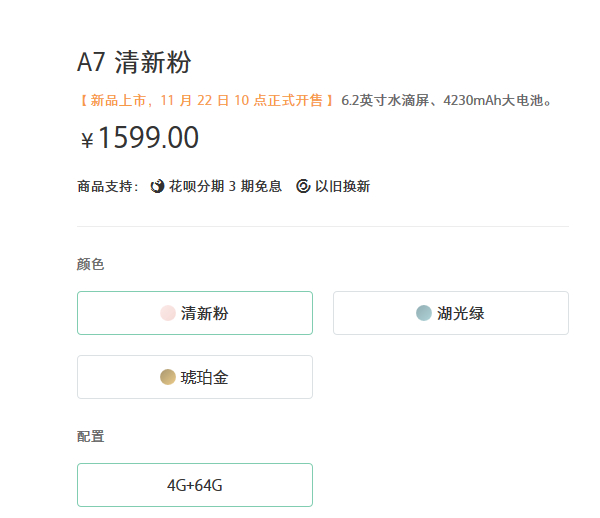Click the ¥1599.00 price text
The height and width of the screenshot is (518, 600).
pos(140,137)
